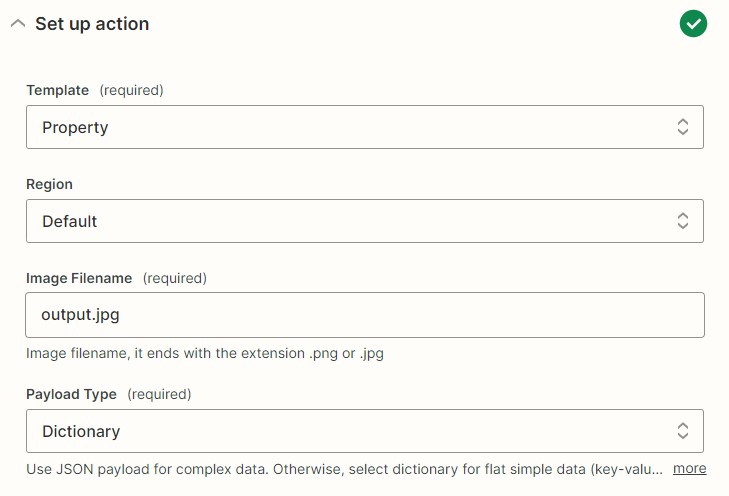Click the image filename extension help text
Viewport: 729px width, 496px height.
pyautogui.click(x=205, y=353)
